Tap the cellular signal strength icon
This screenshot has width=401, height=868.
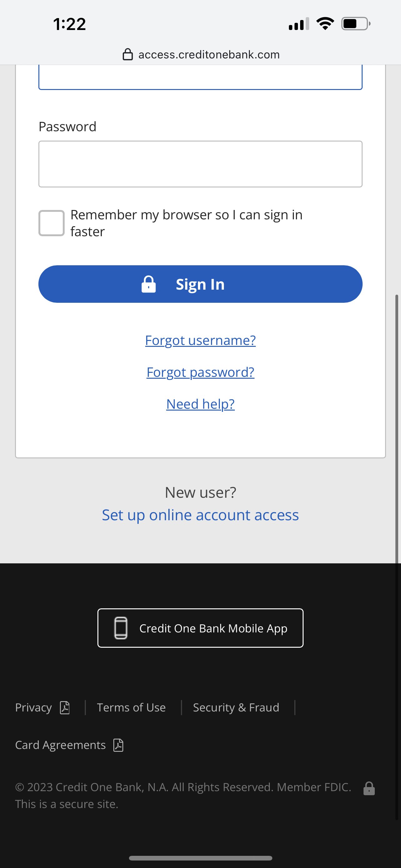click(299, 24)
